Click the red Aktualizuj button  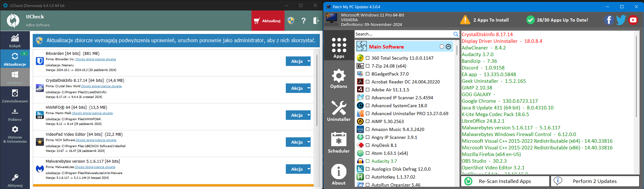click(268, 21)
